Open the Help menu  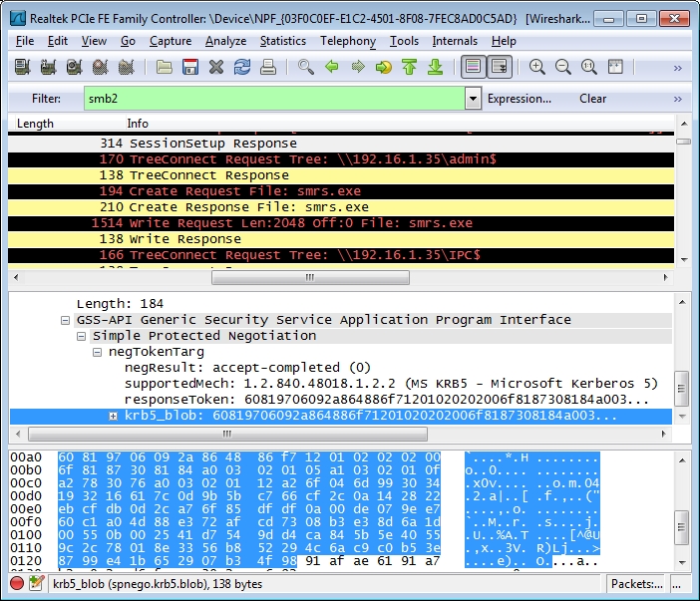504,41
